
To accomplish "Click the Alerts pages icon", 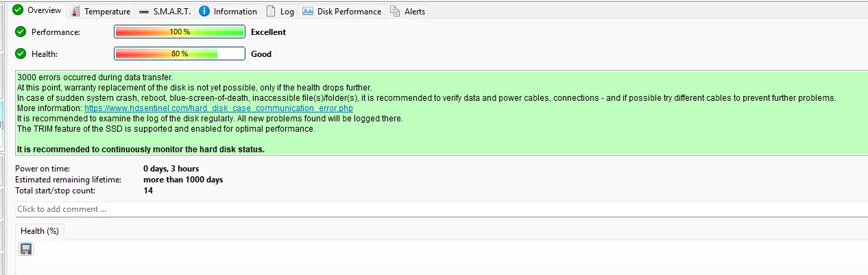I will 395,11.
